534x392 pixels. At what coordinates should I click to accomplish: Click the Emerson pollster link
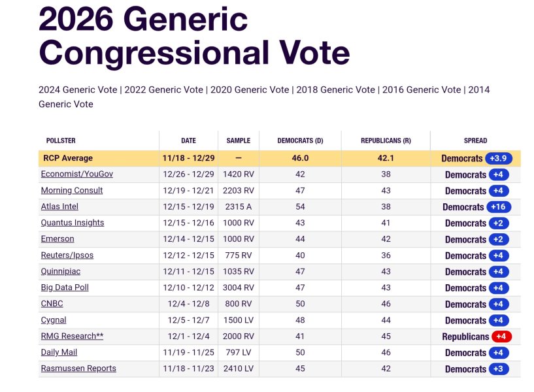coord(58,239)
